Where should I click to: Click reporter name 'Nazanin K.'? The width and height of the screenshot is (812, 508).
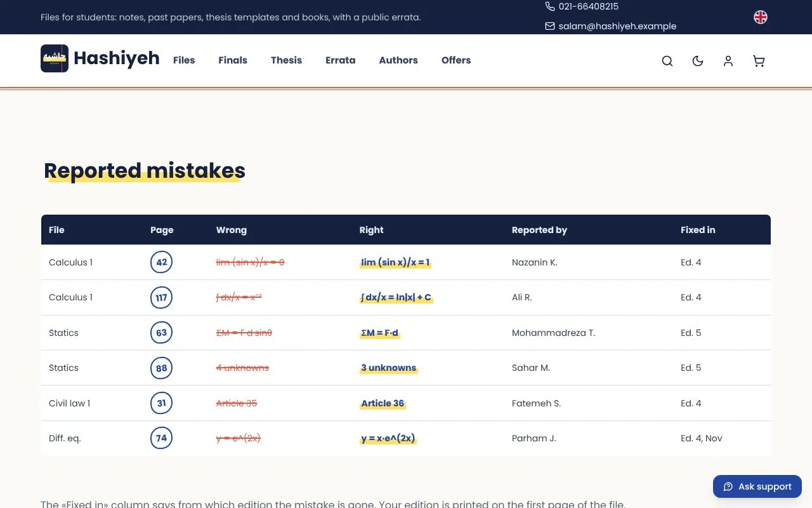tap(535, 262)
